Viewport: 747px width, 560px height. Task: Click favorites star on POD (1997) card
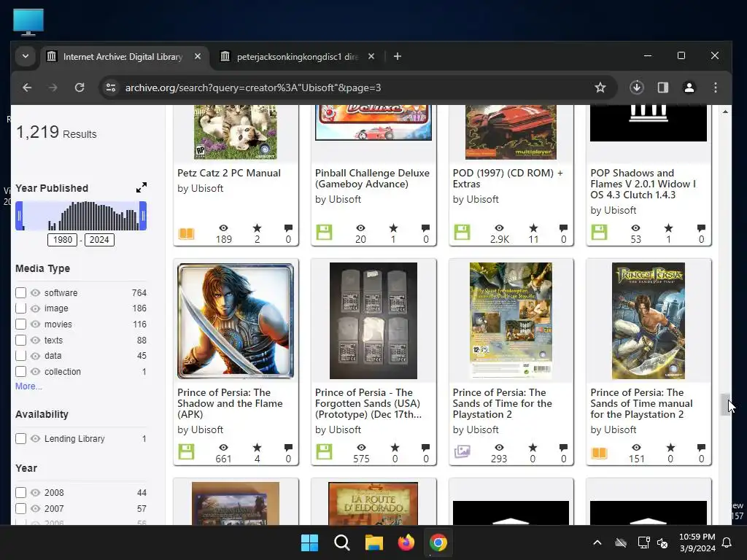pyautogui.click(x=533, y=228)
